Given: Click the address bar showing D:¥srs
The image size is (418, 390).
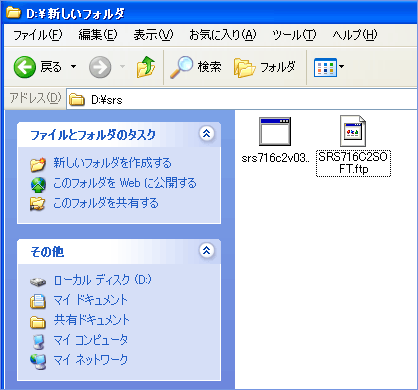Looking at the screenshot, I should 242,99.
